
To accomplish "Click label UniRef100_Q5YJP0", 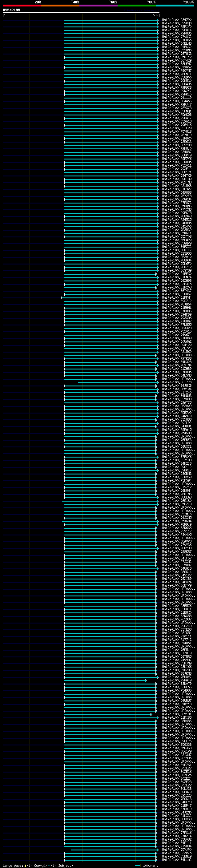I will [x=176, y=850].
